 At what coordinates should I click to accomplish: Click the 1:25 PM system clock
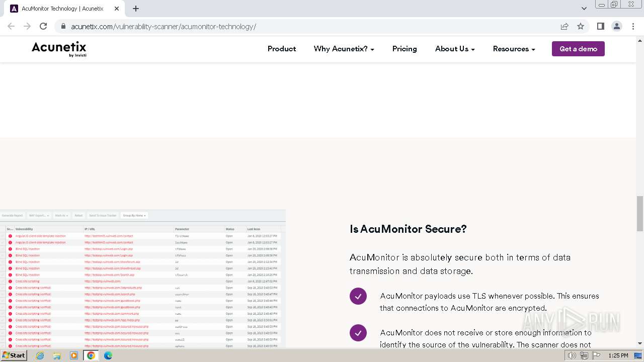coord(618,355)
